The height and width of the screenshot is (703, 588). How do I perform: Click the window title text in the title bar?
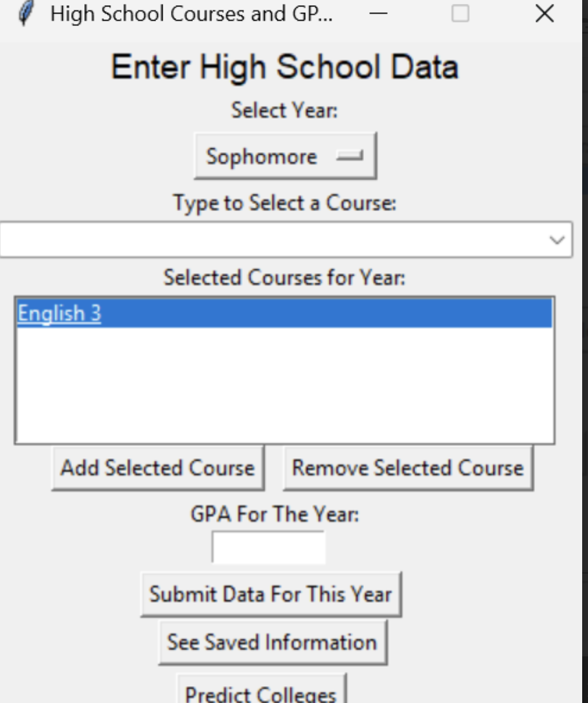point(192,14)
